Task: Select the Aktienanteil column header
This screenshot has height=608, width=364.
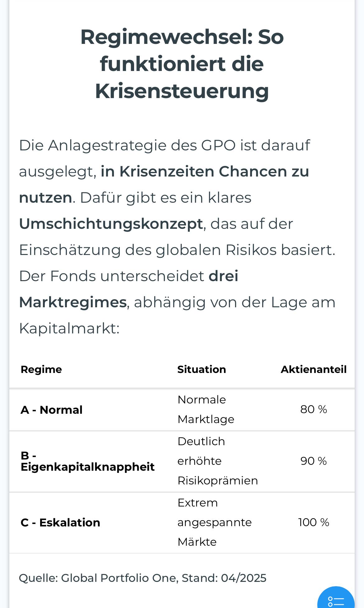Action: [x=314, y=370]
